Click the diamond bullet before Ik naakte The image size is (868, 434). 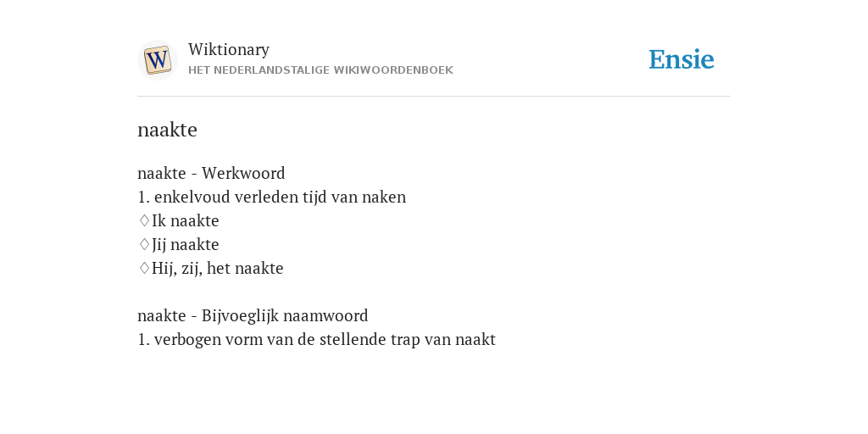(x=144, y=221)
